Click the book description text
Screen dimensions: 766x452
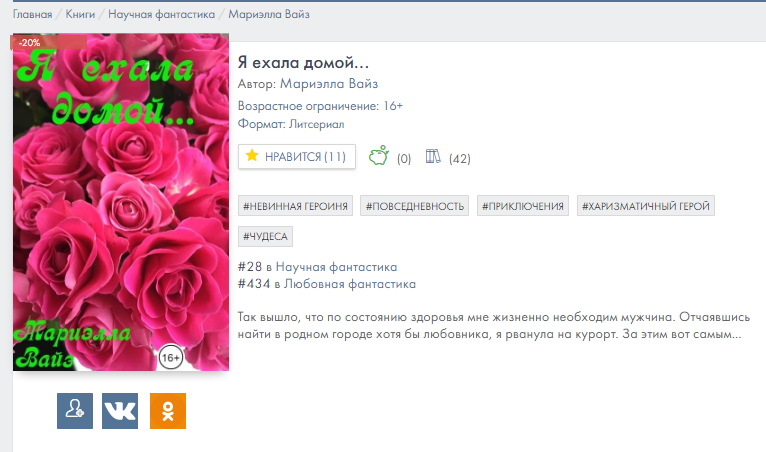click(x=493, y=325)
